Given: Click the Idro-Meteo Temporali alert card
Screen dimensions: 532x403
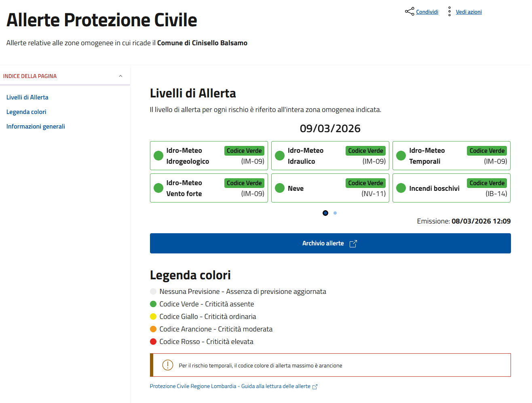Looking at the screenshot, I should 451,156.
